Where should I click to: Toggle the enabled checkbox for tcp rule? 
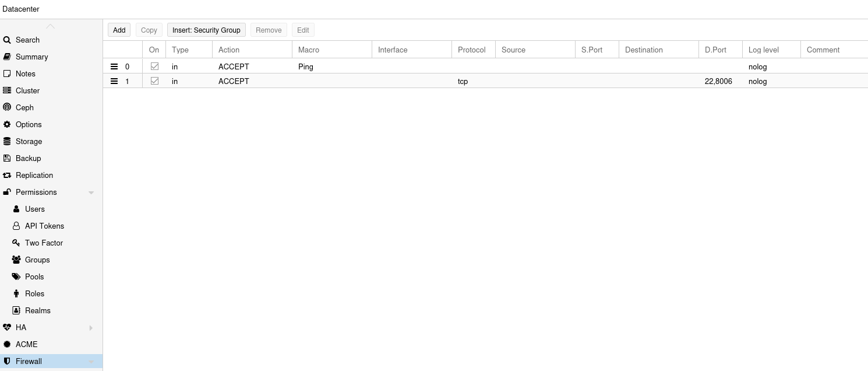click(154, 81)
